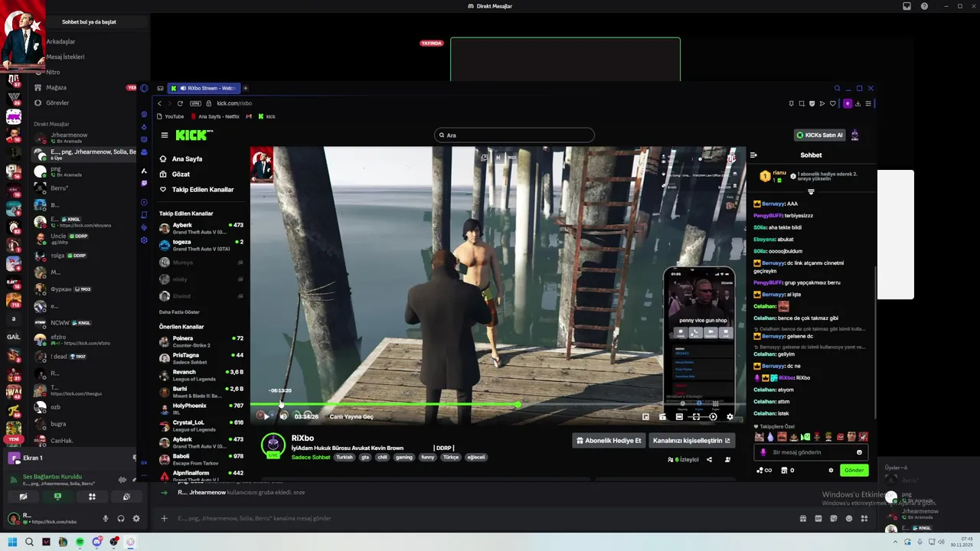Open recommended channel Baboli
The height and width of the screenshot is (551, 980).
[x=201, y=459]
